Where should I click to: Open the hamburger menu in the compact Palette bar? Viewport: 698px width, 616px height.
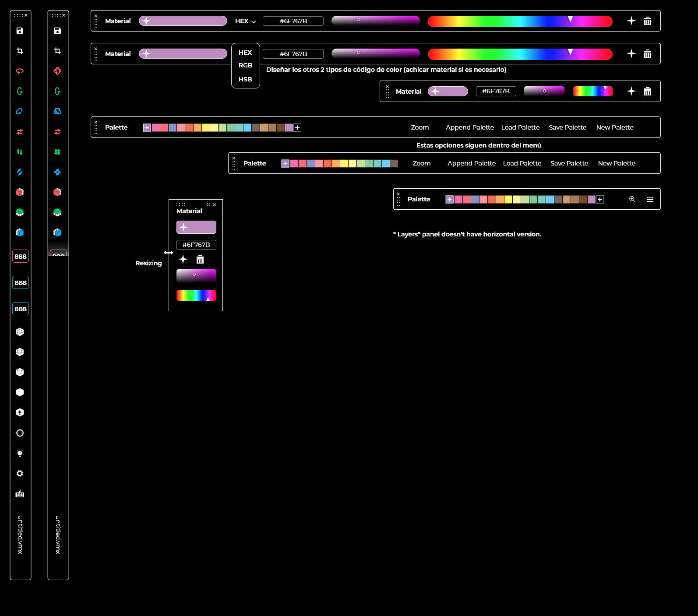[650, 200]
